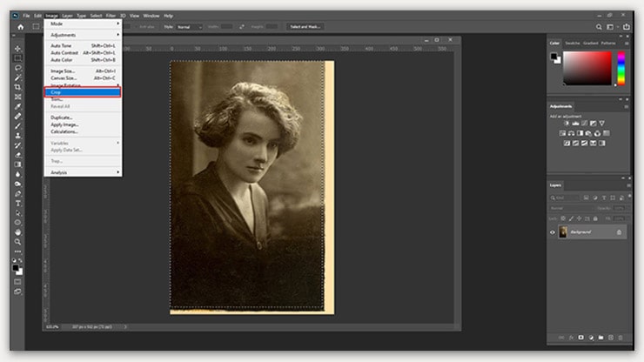The height and width of the screenshot is (362, 644).
Task: Choose the Type tool
Action: click(17, 202)
